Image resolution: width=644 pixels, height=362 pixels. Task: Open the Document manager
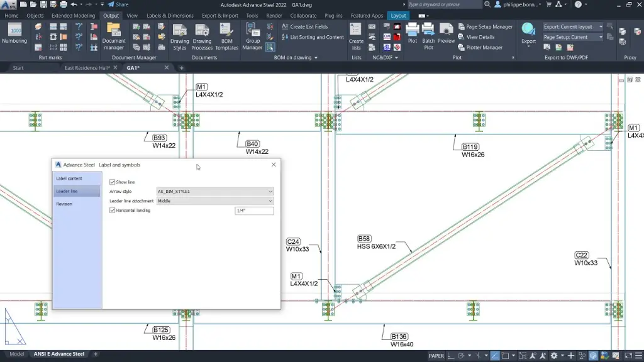(x=113, y=36)
